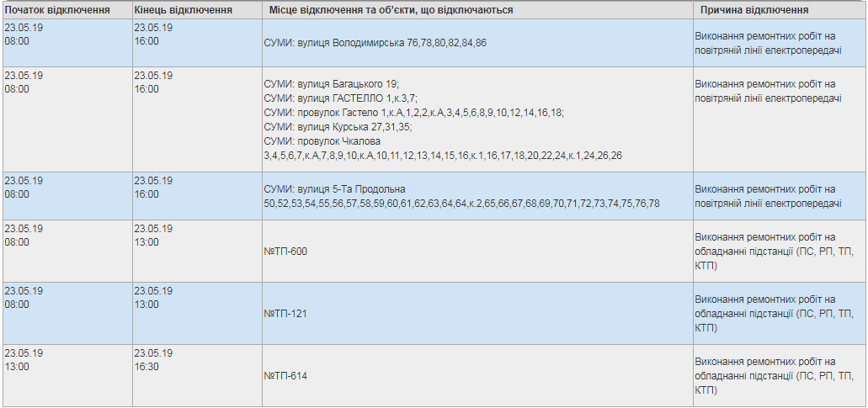
Task: Select the Володимирська street address cell
Action: click(477, 43)
